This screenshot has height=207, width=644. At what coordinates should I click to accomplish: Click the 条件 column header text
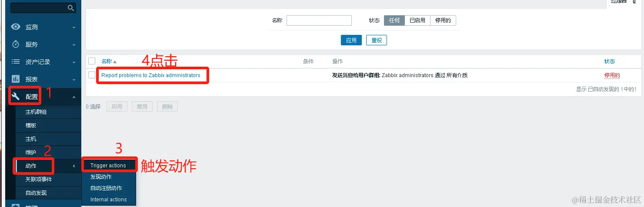308,61
